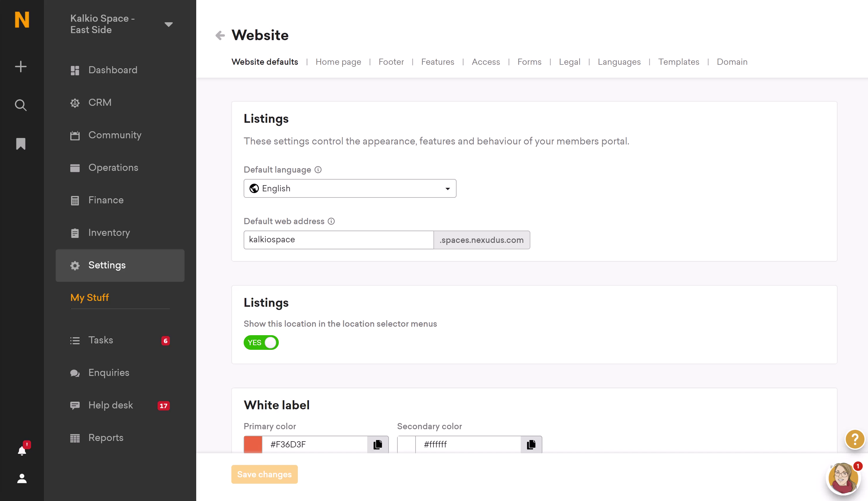Click the kalkiospace web address input field
868x501 pixels.
point(339,239)
